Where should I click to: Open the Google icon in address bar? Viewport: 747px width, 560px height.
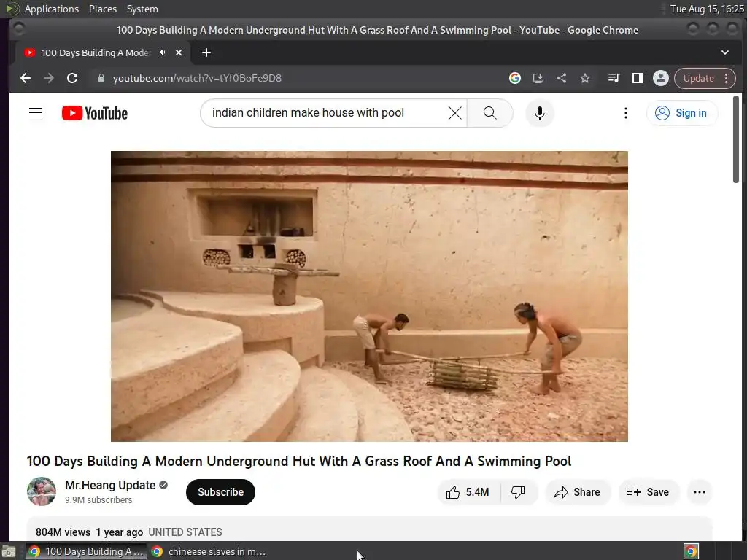pyautogui.click(x=515, y=78)
